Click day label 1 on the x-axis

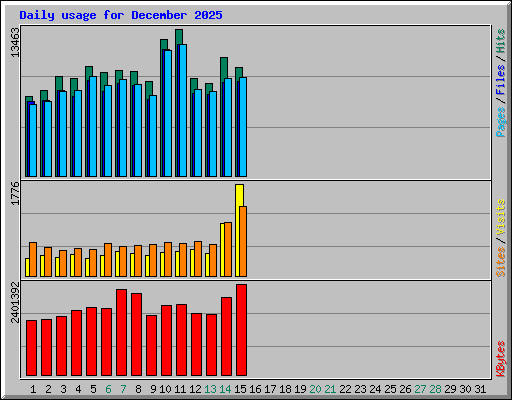(33, 389)
